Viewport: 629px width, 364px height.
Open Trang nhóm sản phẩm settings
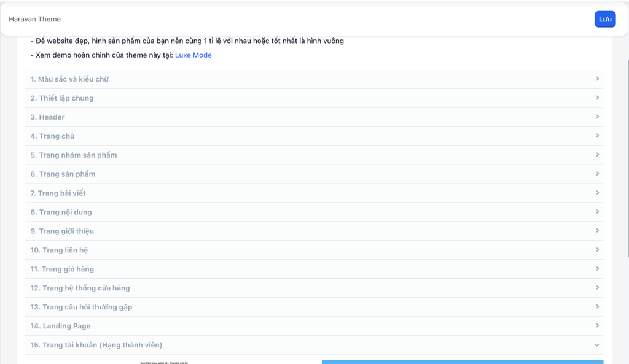pyautogui.click(x=74, y=155)
